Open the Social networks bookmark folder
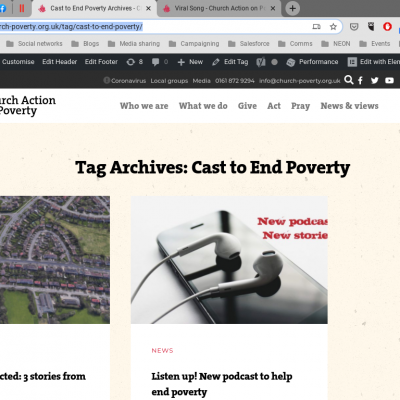This screenshot has width=400, height=400. click(34, 44)
